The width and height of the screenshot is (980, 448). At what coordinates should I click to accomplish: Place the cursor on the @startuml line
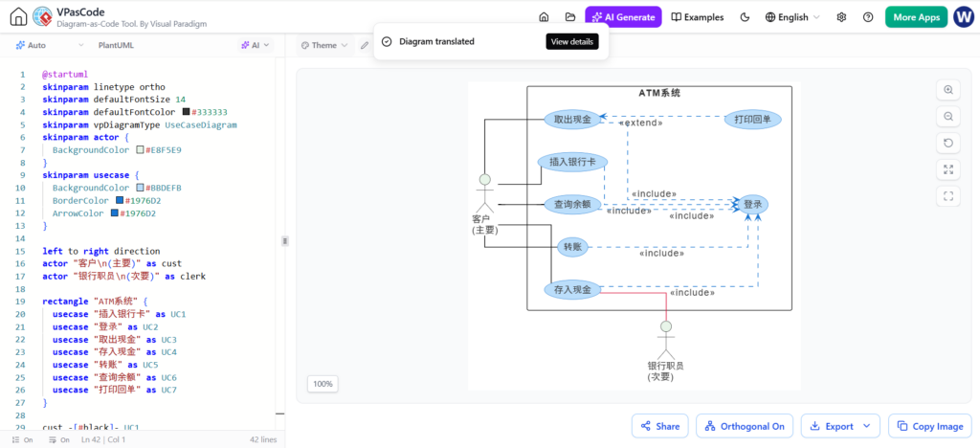click(x=65, y=74)
